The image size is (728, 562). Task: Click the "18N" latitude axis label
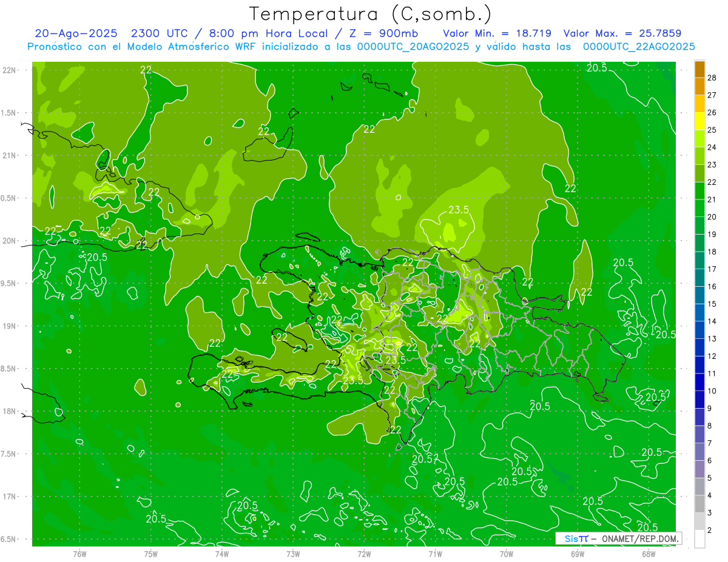click(x=10, y=411)
